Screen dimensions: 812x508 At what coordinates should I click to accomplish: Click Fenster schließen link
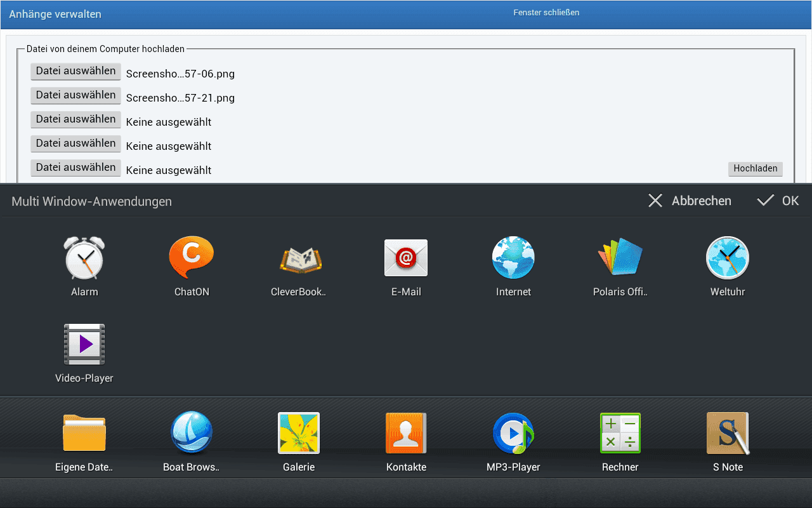546,13
